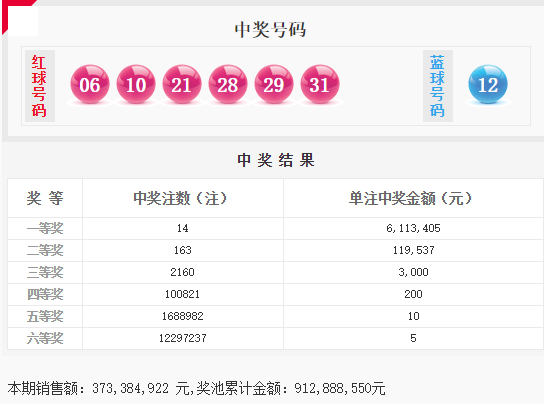Viewport: 544px width, 404px height.
Task: Click the 中奖注数（注） column header
Action: click(180, 199)
